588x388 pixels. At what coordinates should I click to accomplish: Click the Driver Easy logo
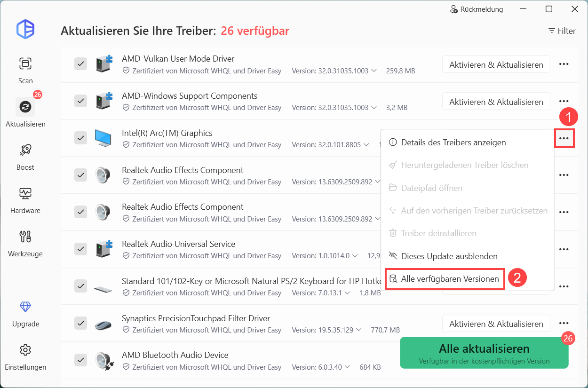25,29
